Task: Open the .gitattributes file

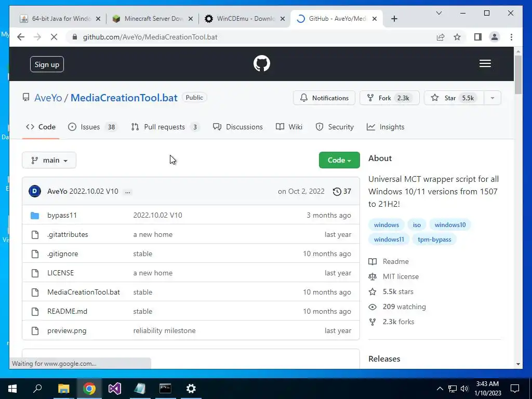Action: click(x=68, y=234)
